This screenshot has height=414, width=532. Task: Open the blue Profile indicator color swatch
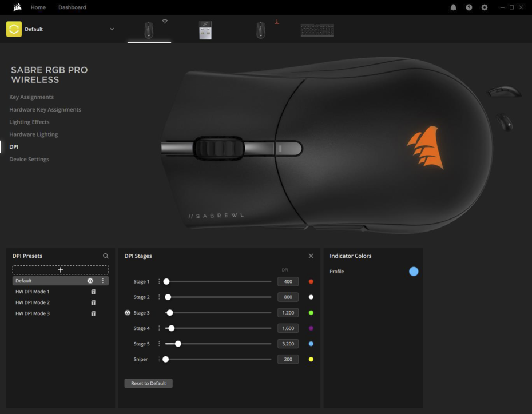[414, 271]
